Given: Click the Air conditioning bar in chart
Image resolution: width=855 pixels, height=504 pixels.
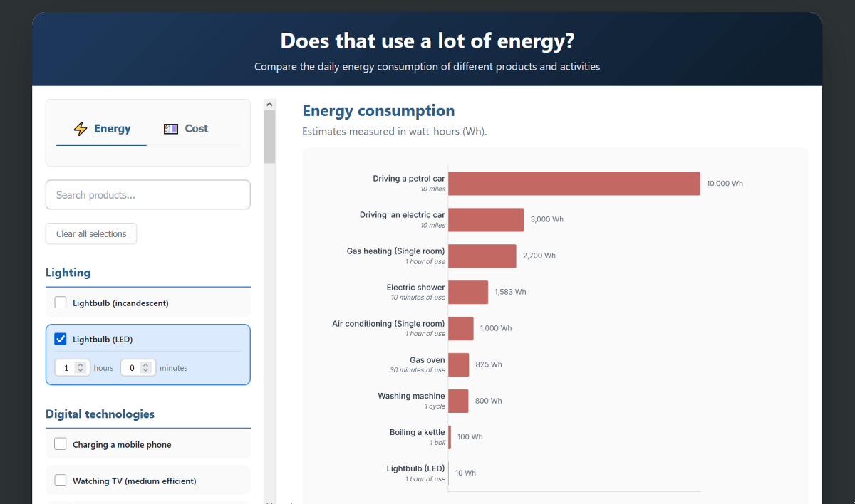Looking at the screenshot, I should [460, 329].
